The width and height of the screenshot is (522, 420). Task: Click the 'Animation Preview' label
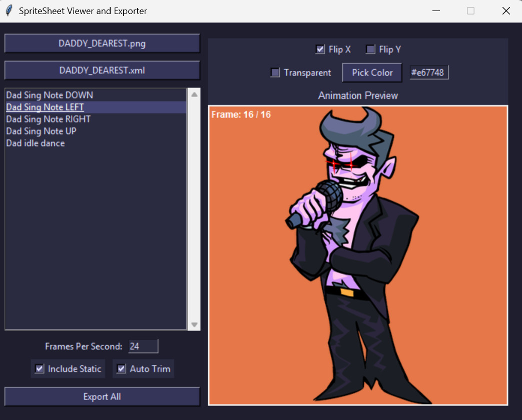pyautogui.click(x=358, y=95)
